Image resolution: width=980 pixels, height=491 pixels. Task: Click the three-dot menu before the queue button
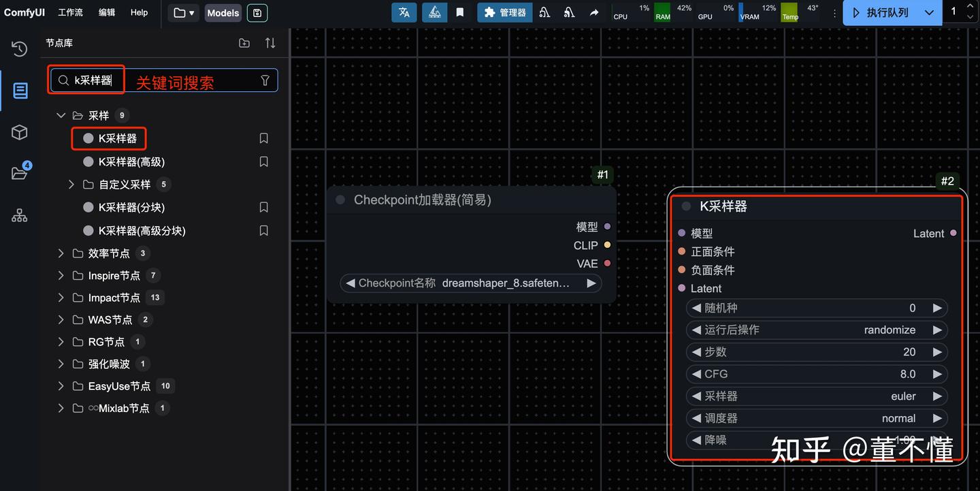(x=835, y=13)
